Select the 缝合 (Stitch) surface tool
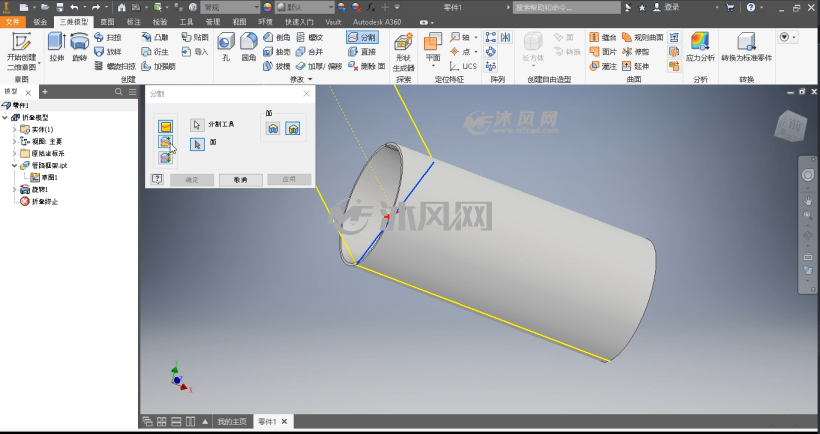 [x=603, y=37]
